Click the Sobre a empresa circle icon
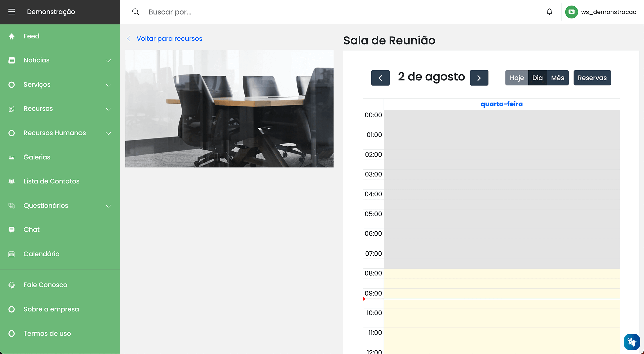The height and width of the screenshot is (354, 644). pos(12,309)
